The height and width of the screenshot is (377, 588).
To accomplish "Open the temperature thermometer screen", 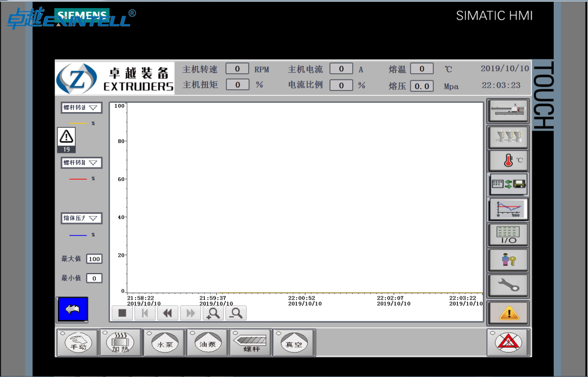I will tap(508, 161).
